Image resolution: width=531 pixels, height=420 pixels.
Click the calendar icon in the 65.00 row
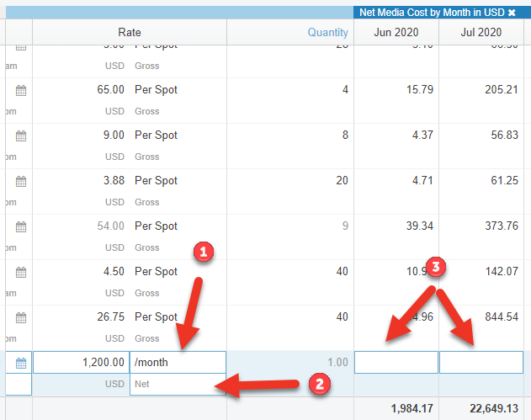pos(21,90)
